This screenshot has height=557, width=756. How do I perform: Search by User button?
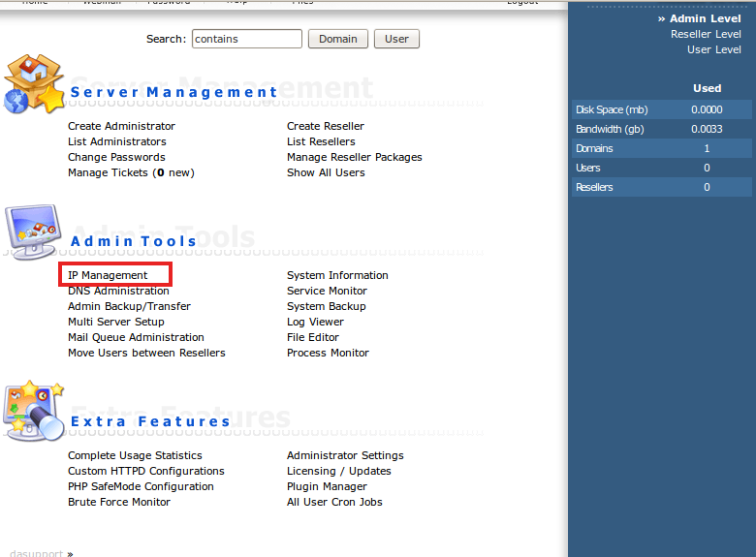click(396, 39)
